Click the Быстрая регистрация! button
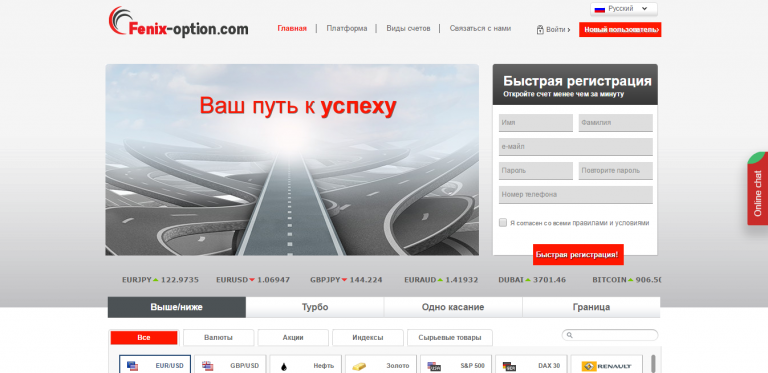Image resolution: width=768 pixels, height=373 pixels. click(578, 255)
